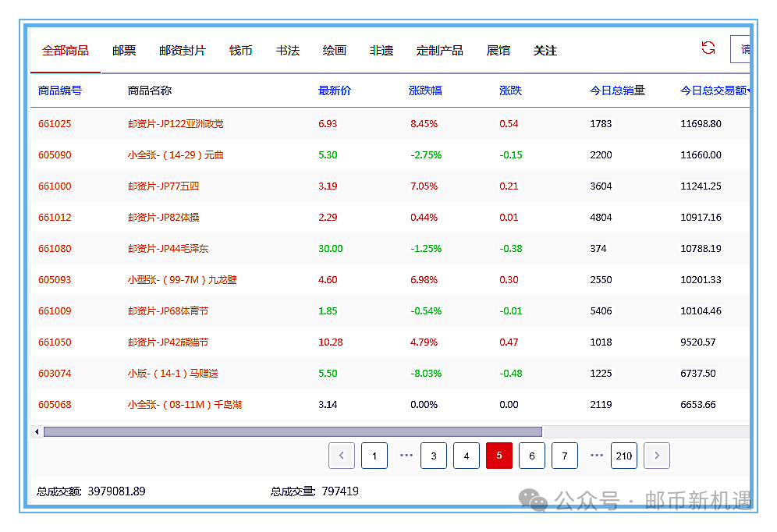
Task: Click horizontal scrollbar left arrow
Action: tap(37, 431)
